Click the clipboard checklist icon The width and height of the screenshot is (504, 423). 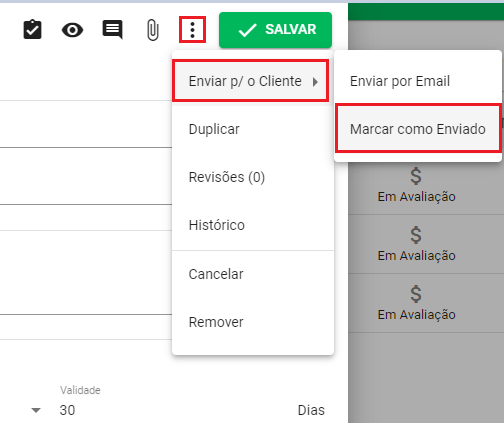(32, 30)
